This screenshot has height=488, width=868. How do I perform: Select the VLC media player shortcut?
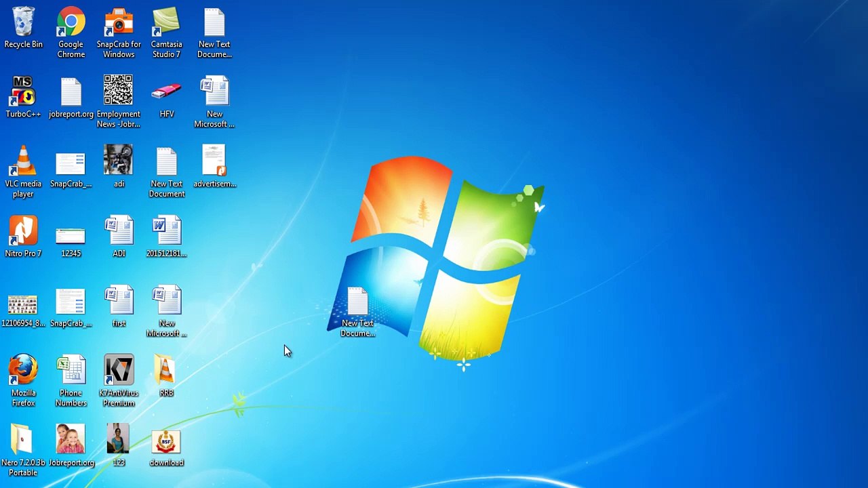23,172
